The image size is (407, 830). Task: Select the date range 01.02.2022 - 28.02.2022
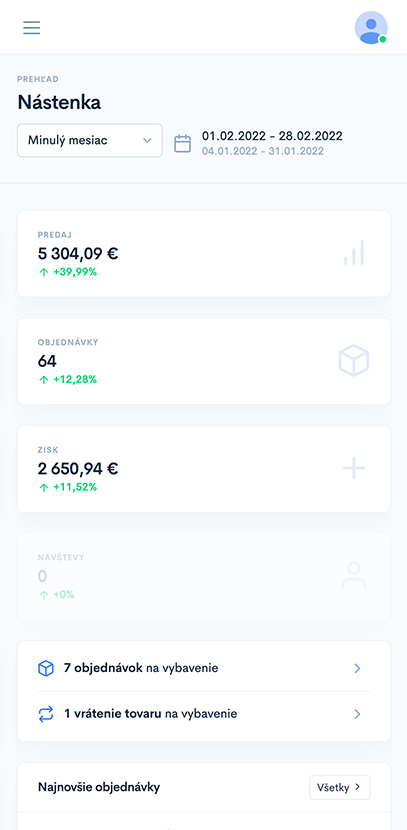pyautogui.click(x=272, y=136)
